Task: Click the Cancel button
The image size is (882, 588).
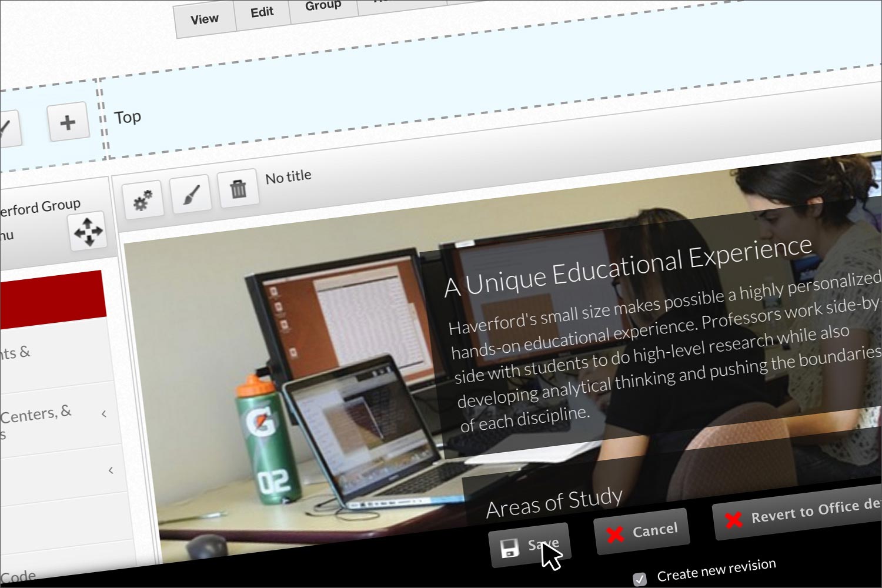Action: [x=642, y=532]
